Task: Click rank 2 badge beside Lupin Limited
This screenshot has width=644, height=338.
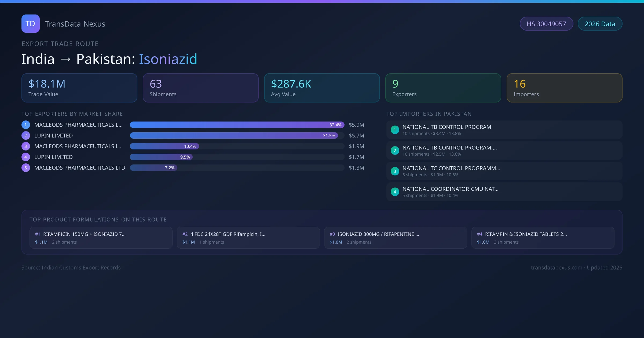Action: tap(26, 135)
